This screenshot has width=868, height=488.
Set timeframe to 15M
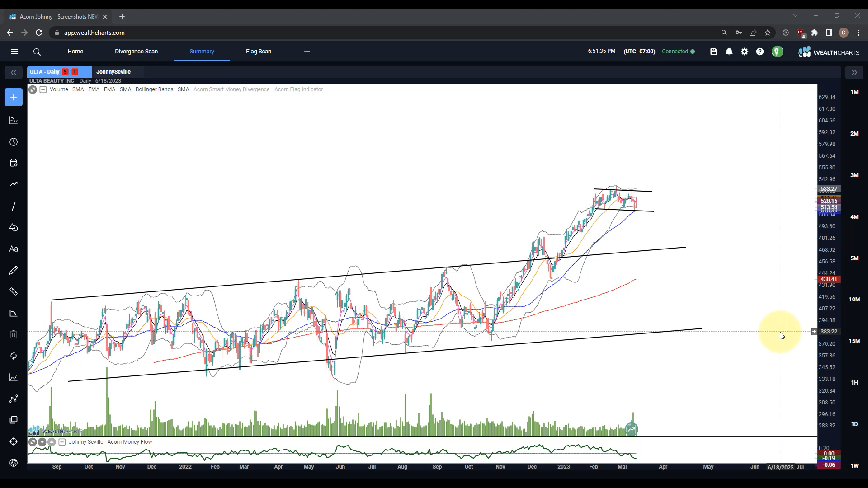pos(854,341)
